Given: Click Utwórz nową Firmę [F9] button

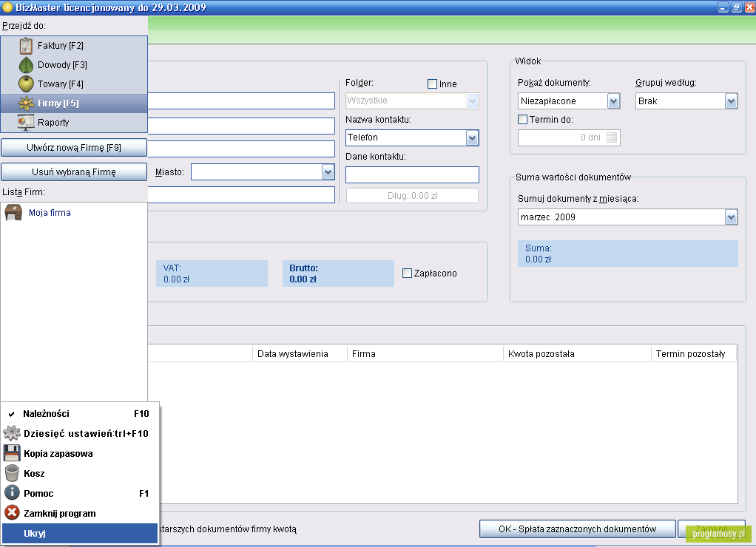Looking at the screenshot, I should tap(74, 148).
